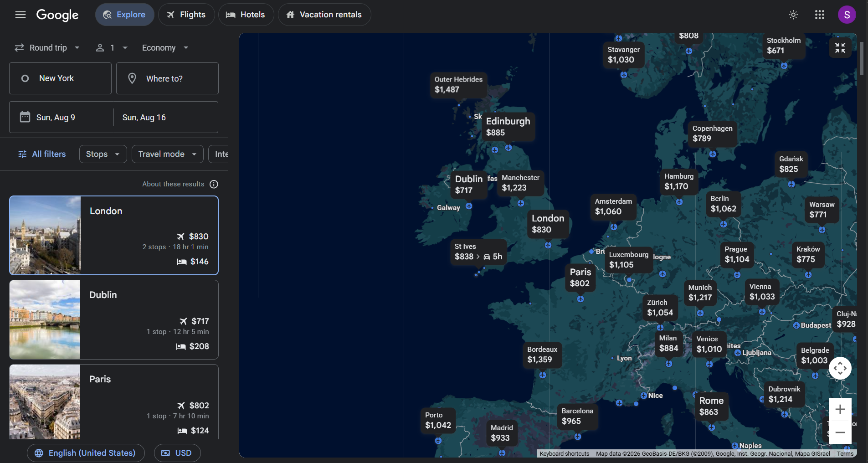Select Dubrovnik $1,214 map label
This screenshot has width=868, height=463.
point(784,394)
